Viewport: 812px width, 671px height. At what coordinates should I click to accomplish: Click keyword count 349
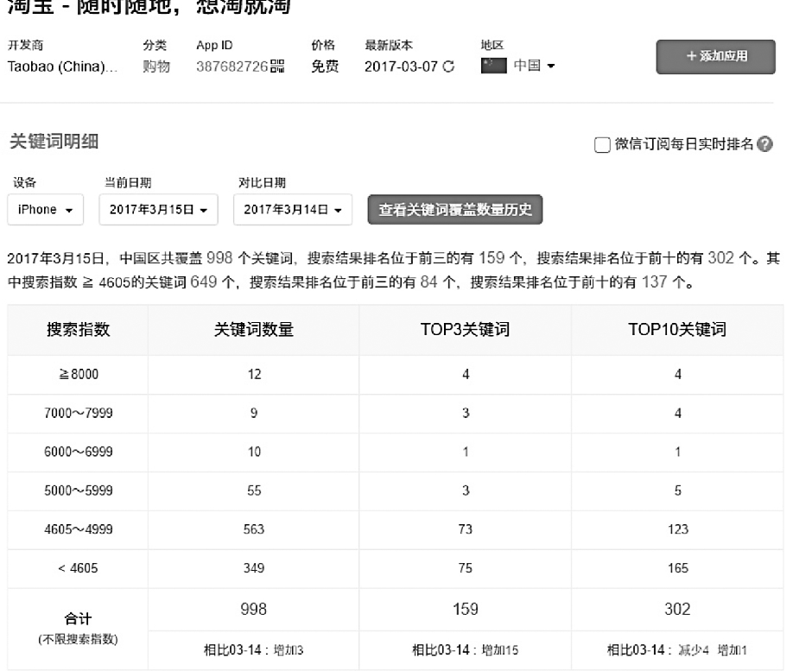[x=254, y=568]
